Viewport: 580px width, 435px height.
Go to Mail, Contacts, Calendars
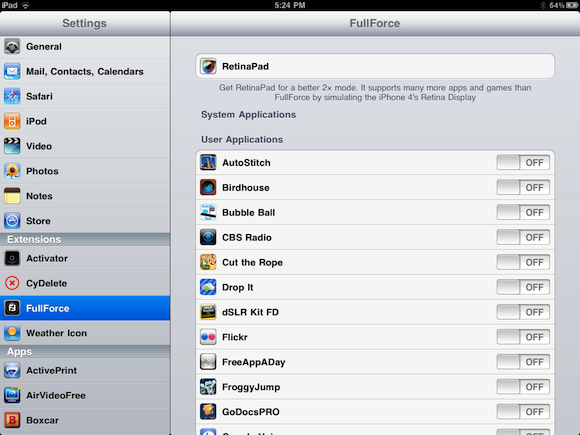85,71
